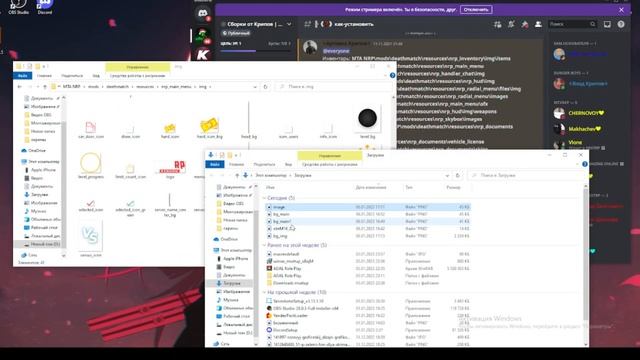Viewport: 640px width, 360px height.
Task: Click the Discord search field
Action: coord(572,24)
